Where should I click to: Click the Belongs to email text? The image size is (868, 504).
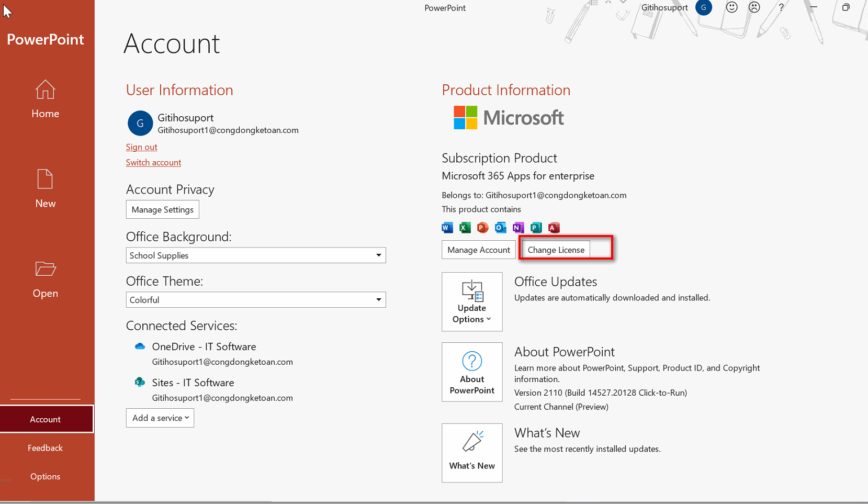pyautogui.click(x=534, y=195)
